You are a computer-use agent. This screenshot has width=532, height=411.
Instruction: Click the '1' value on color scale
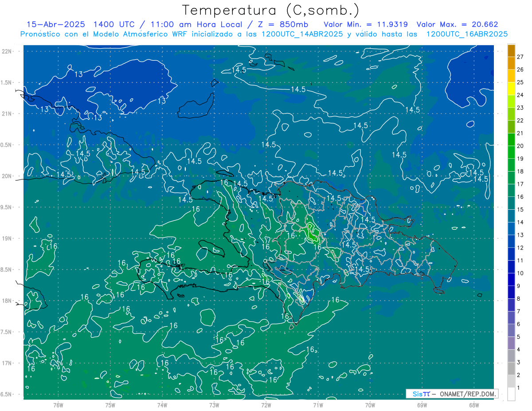tap(519, 388)
